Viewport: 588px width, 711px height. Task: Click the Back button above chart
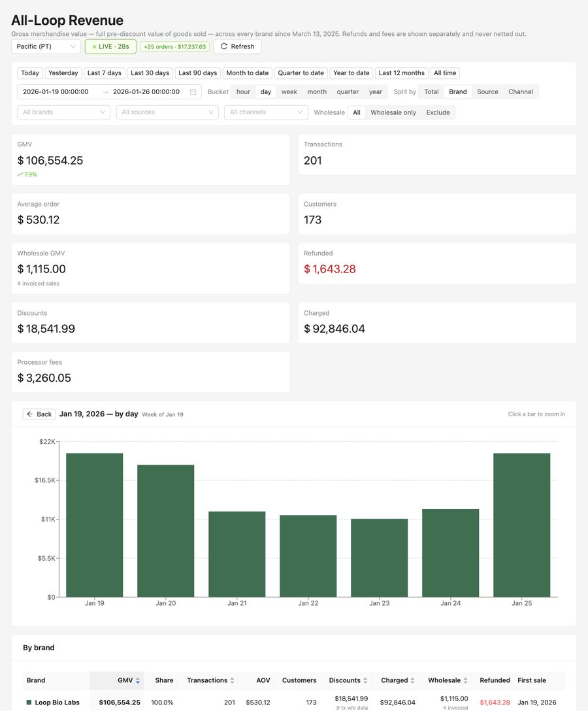(x=39, y=414)
